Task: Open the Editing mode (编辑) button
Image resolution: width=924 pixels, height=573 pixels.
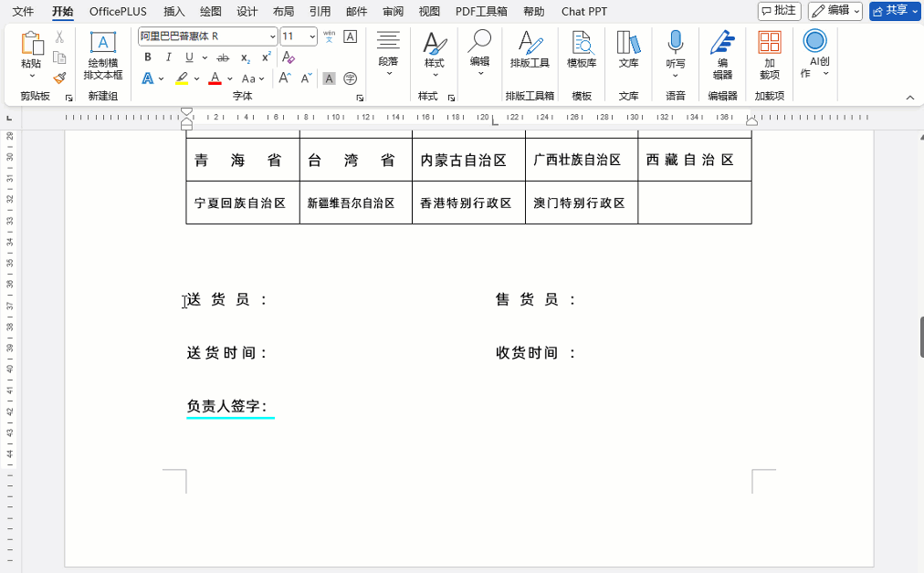Action: coord(835,11)
